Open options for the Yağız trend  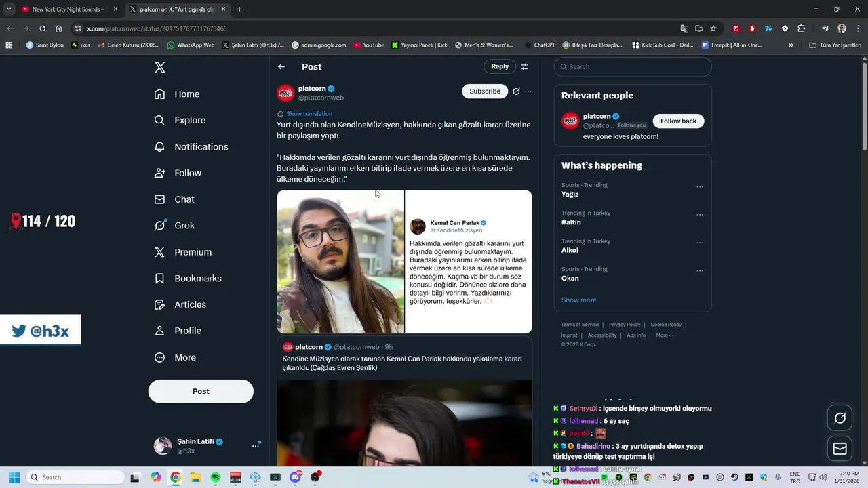click(700, 187)
